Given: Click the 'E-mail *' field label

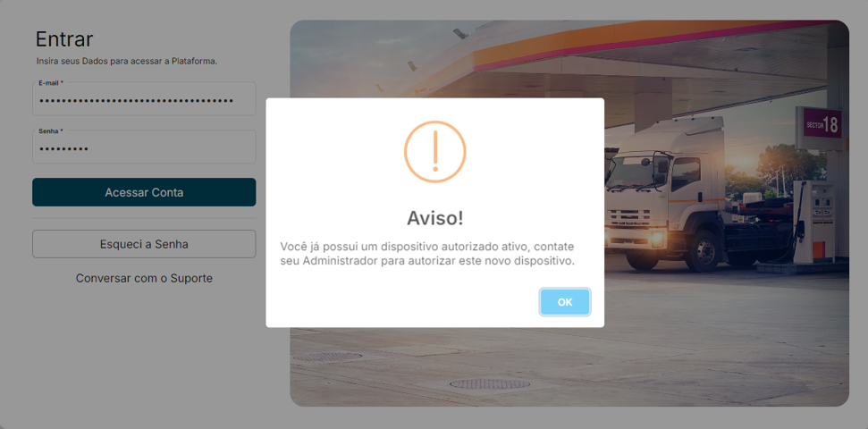Looking at the screenshot, I should pos(51,82).
